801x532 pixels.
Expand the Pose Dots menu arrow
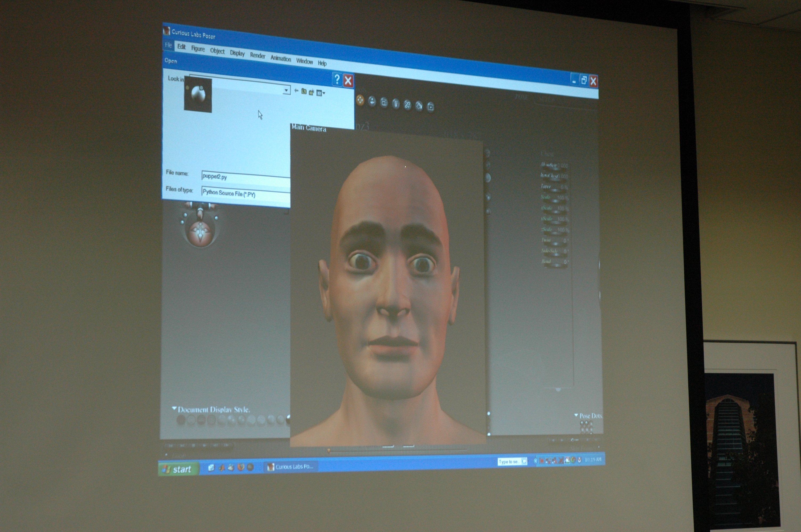click(x=576, y=415)
